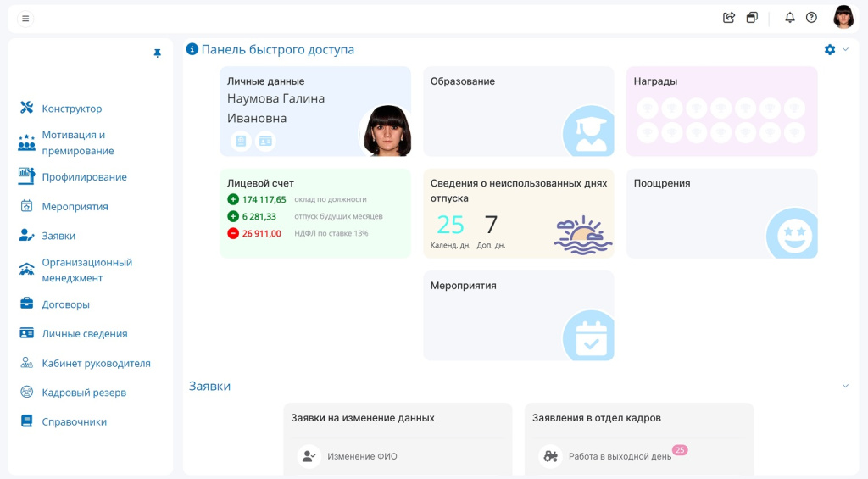Screen dimensions: 868x479
Task: Toggle the sidebar pin icon
Action: click(x=157, y=53)
